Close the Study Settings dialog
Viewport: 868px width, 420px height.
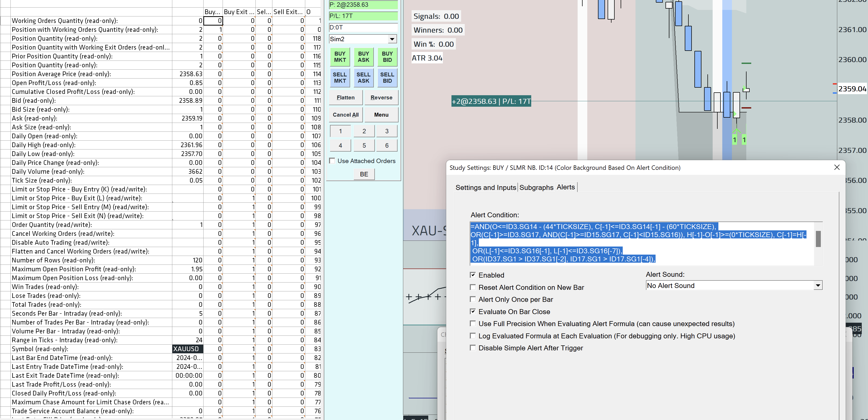[x=837, y=168]
